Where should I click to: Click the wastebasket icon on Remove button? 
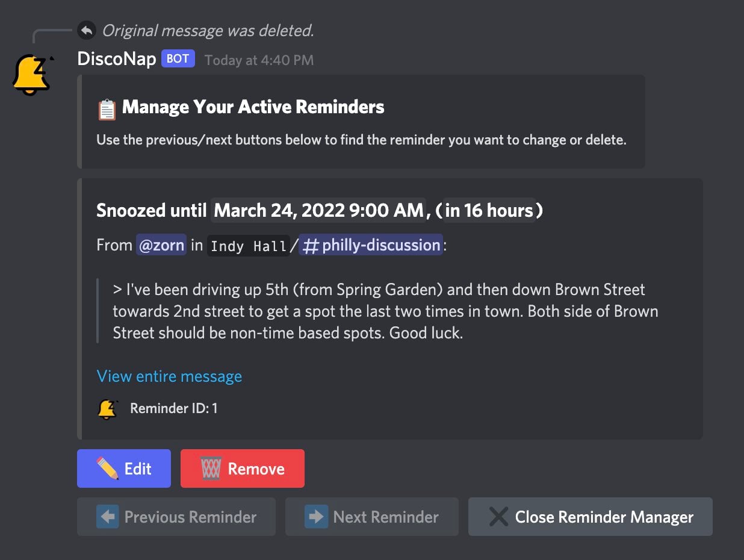pyautogui.click(x=211, y=468)
